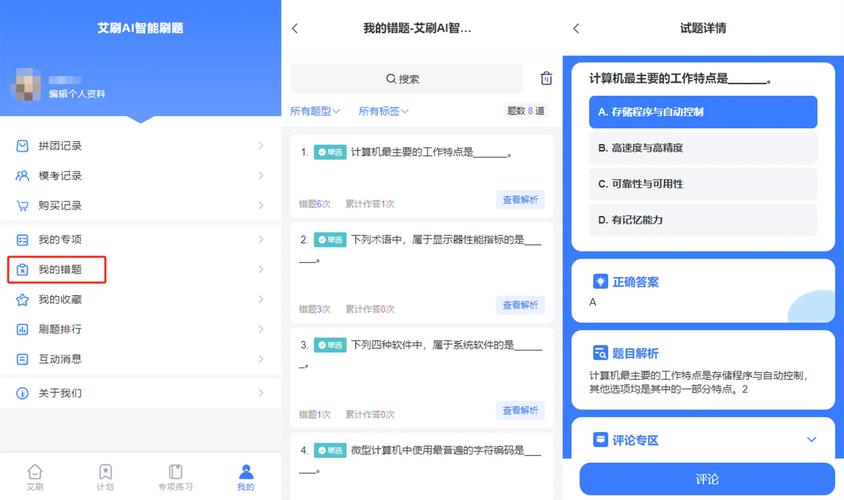Screen dimensions: 844x500
Task: Click 单选 tag on question 1
Action: click(330, 152)
